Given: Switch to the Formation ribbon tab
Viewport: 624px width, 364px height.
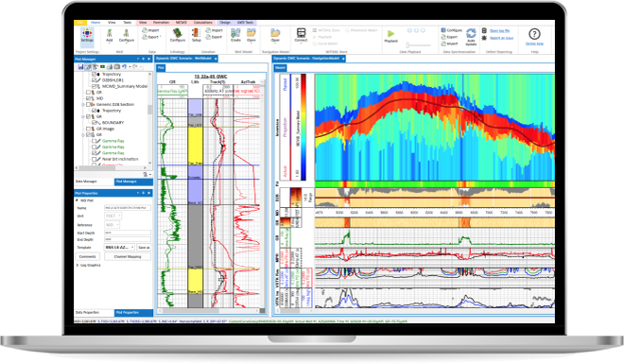Looking at the screenshot, I should [161, 23].
